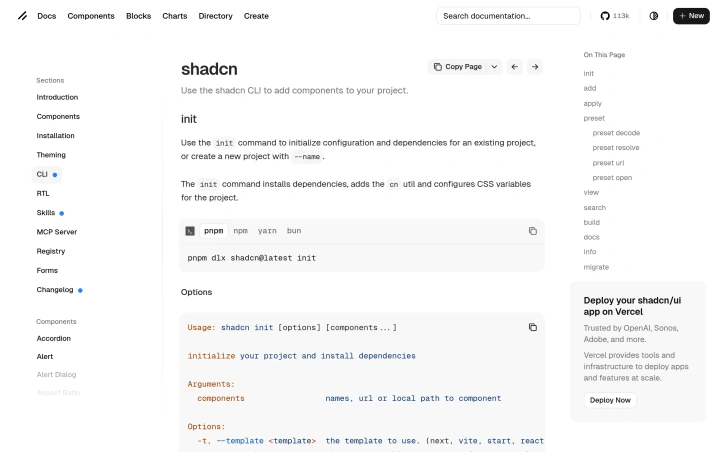Copy the pnpm init command icon
Screen dimensions: 724x452
tap(533, 231)
